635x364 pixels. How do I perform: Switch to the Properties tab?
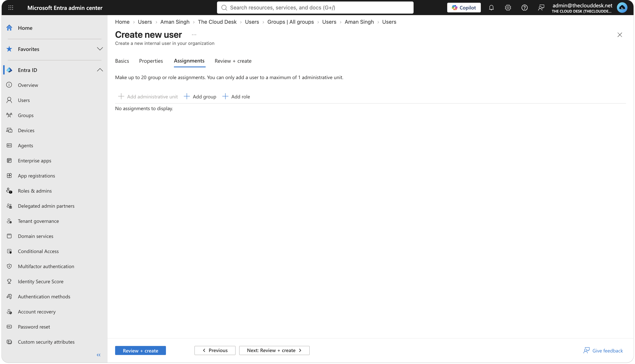point(151,61)
